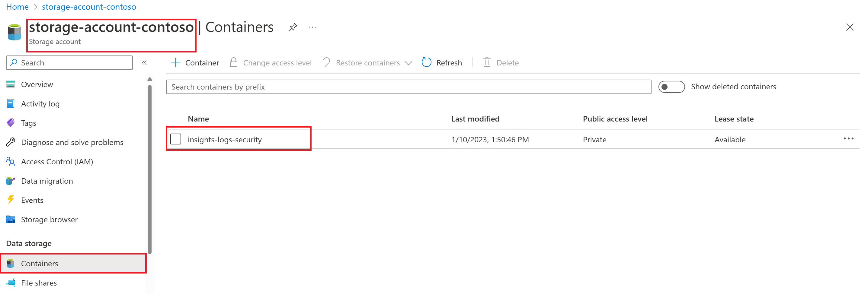868x294 pixels.
Task: Click the Overview icon in sidebar
Action: click(11, 84)
